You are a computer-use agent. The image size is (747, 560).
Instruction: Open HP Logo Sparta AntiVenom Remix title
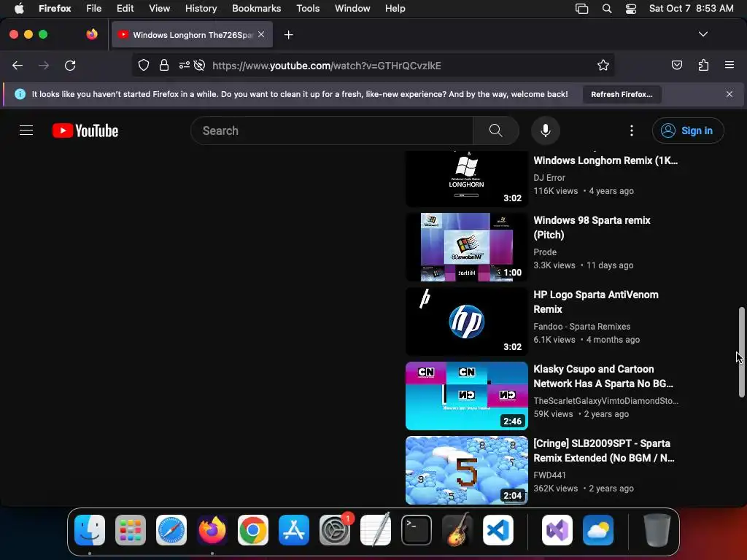tap(595, 302)
